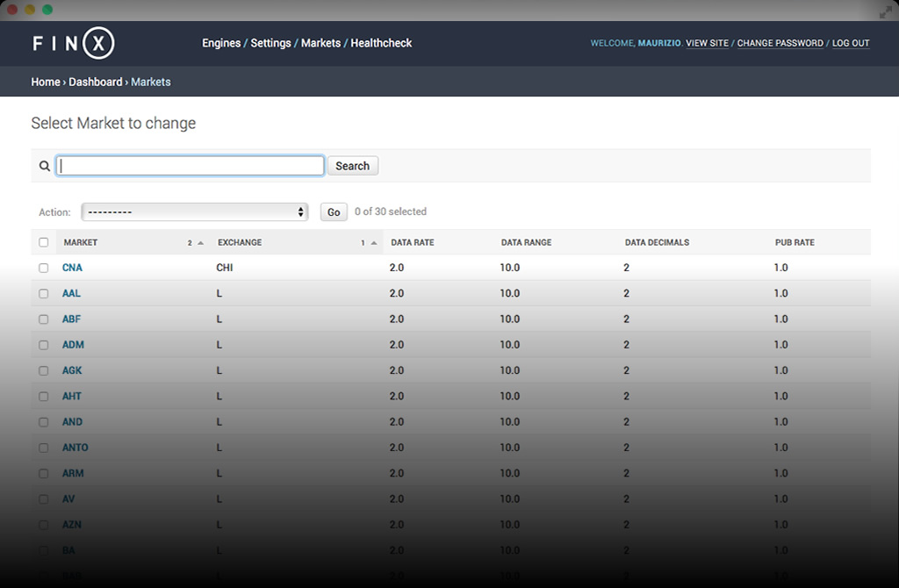Click the magnifier icon beside search field
This screenshot has height=588, width=899.
tap(44, 166)
